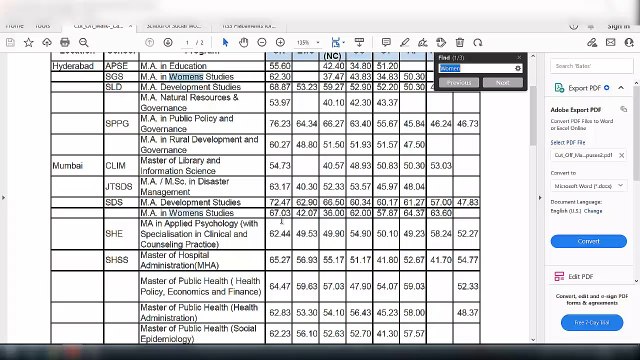640x360 pixels.
Task: Zoom in with the plus icon
Action: click(280, 42)
